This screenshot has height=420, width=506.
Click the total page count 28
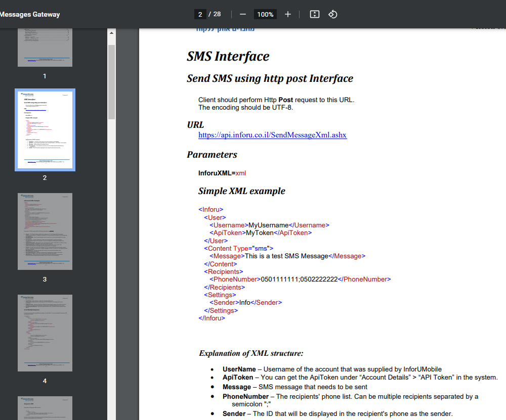(217, 14)
